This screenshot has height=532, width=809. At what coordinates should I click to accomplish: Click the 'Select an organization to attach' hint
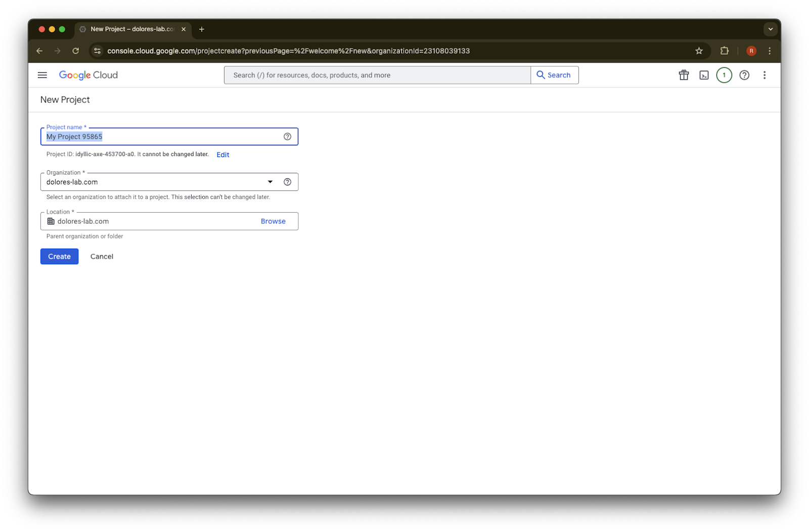pyautogui.click(x=158, y=197)
